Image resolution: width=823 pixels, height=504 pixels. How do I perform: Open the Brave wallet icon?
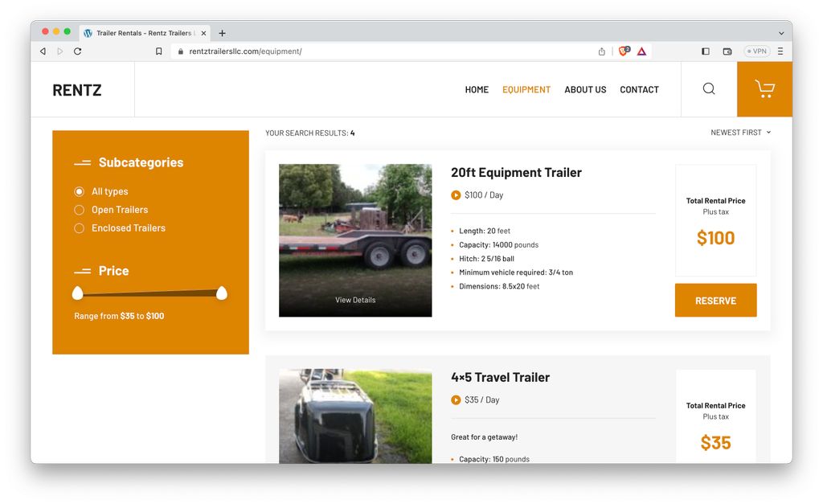tap(727, 51)
